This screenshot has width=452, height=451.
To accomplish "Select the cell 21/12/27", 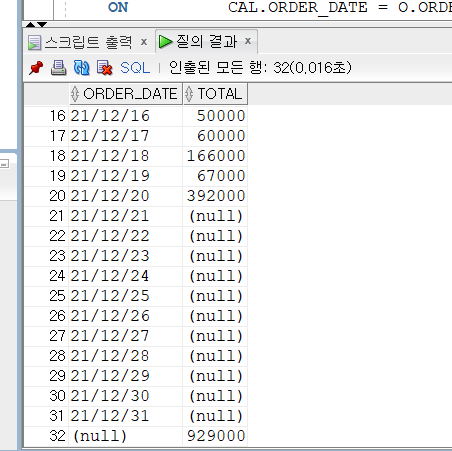I will pos(126,336).
